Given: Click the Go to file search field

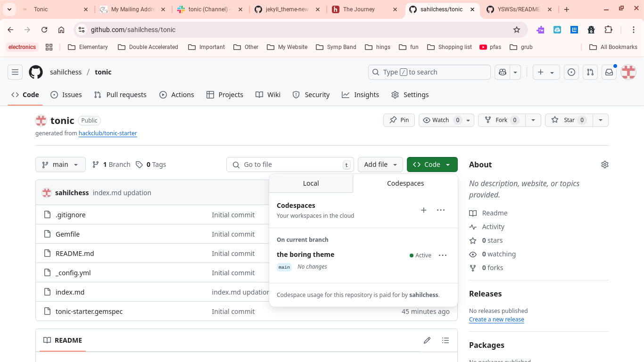Looking at the screenshot, I should point(290,165).
